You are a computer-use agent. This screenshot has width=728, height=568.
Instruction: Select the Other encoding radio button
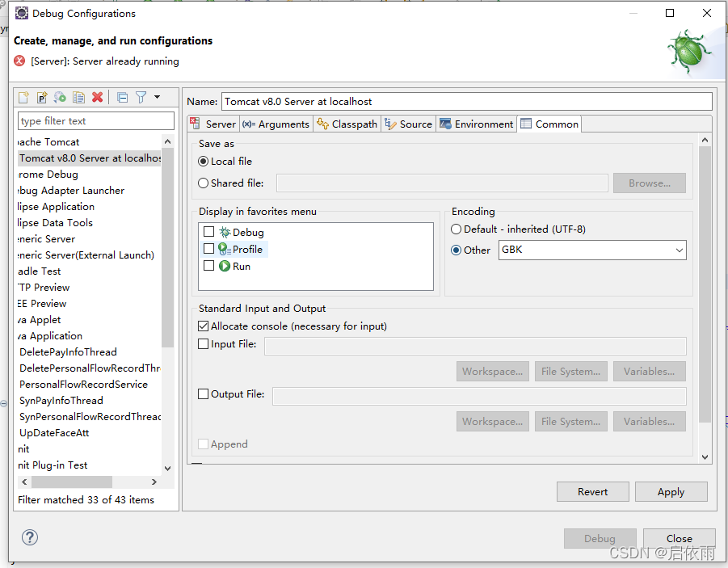pos(456,250)
